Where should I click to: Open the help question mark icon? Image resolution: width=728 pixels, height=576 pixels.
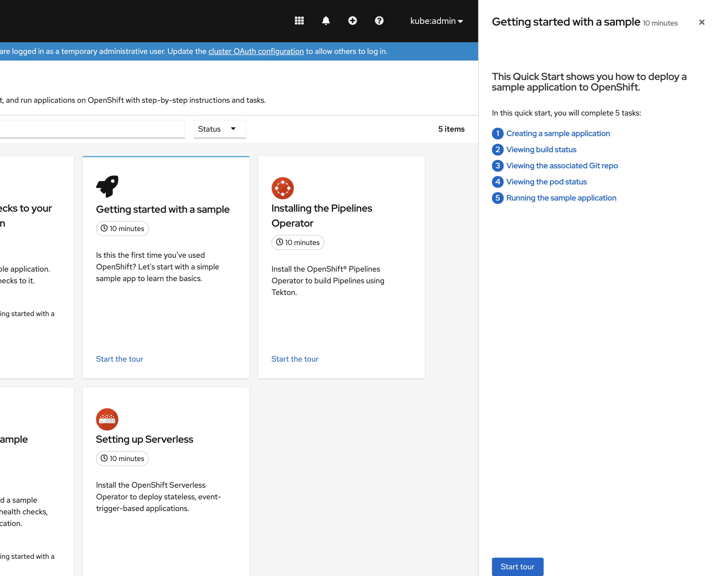[x=379, y=21]
